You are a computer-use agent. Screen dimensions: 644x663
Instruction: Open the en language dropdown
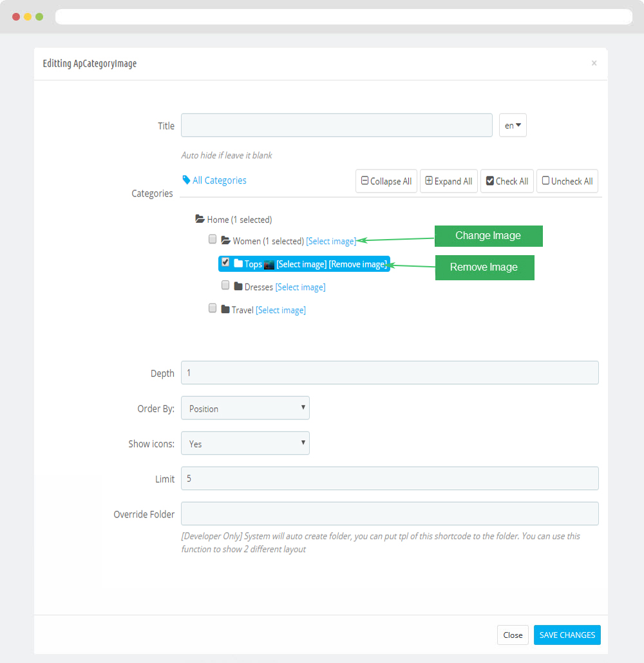click(513, 125)
